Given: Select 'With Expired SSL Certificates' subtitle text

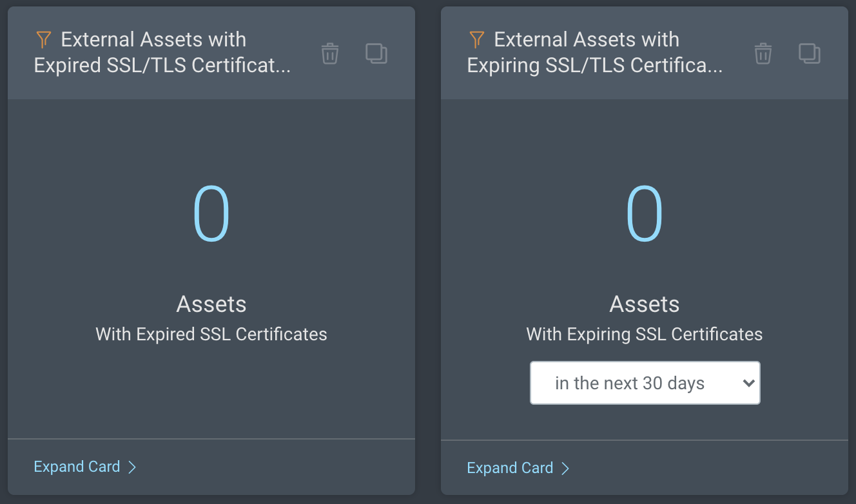Looking at the screenshot, I should tap(211, 334).
